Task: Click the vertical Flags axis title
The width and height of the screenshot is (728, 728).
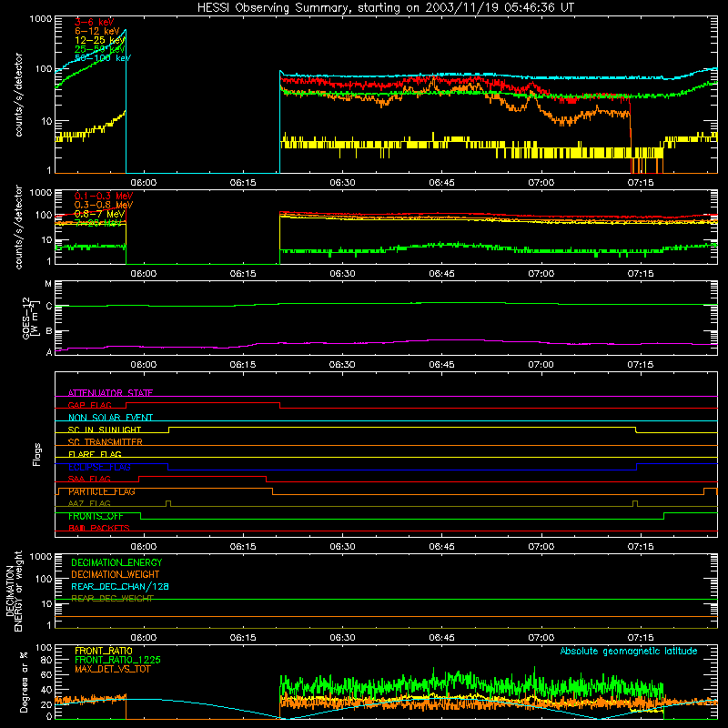Action: click(x=36, y=454)
